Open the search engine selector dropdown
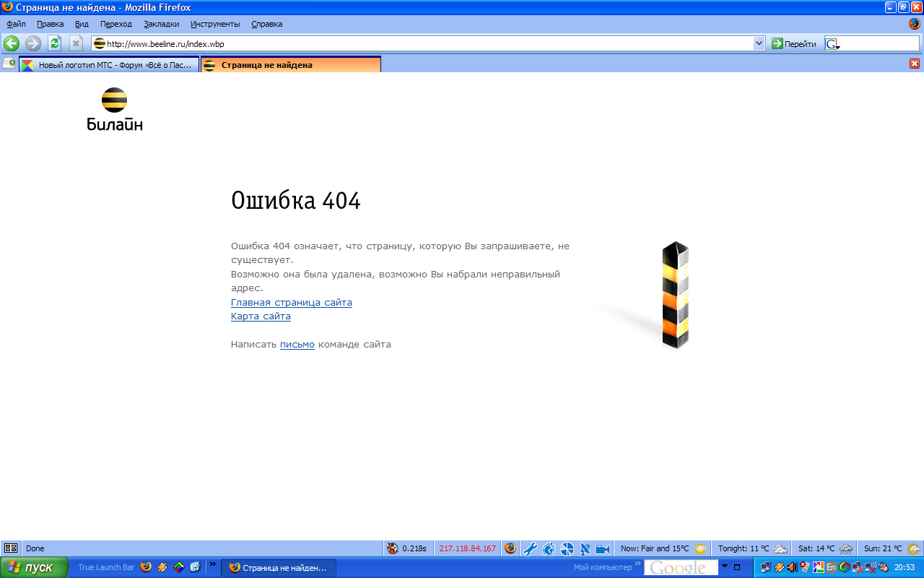Viewport: 924px width, 578px height. (x=833, y=44)
